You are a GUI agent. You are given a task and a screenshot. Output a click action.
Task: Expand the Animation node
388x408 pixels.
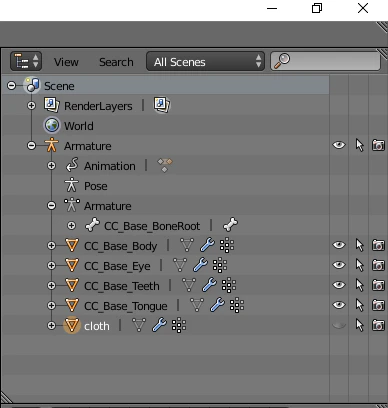[51, 166]
